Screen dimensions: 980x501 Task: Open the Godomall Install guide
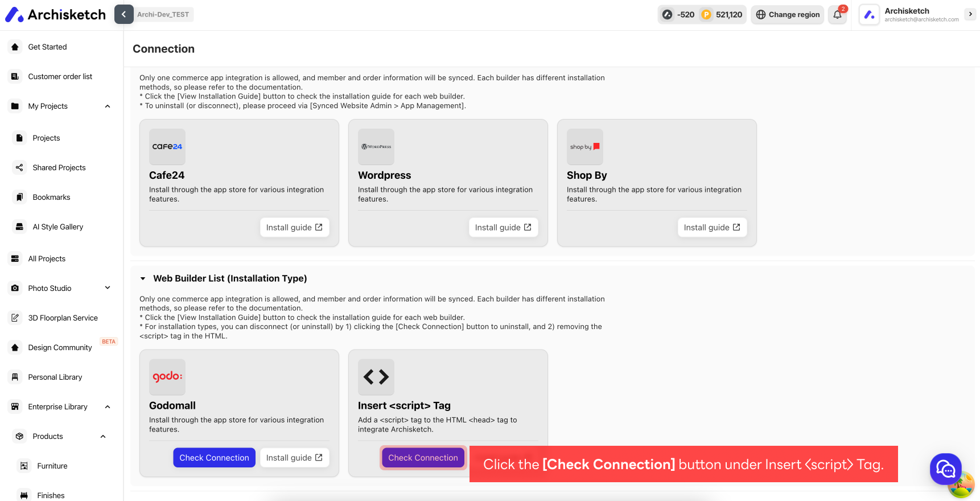[294, 458]
